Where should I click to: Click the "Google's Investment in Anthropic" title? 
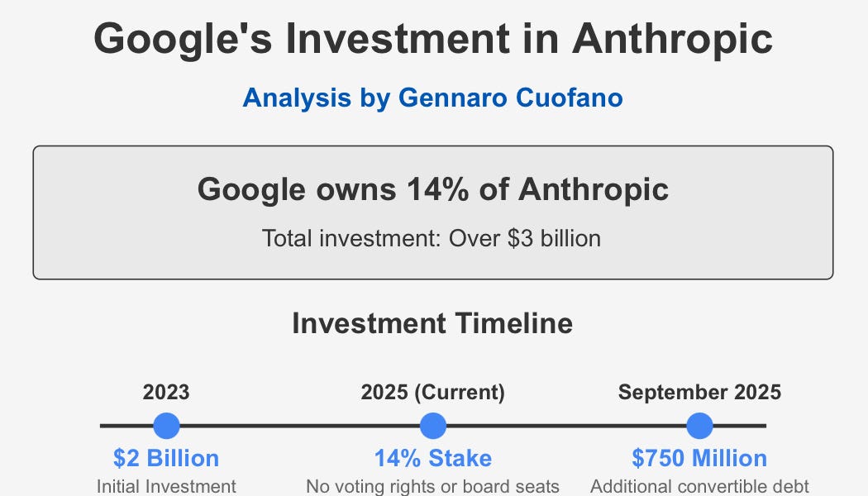point(433,38)
